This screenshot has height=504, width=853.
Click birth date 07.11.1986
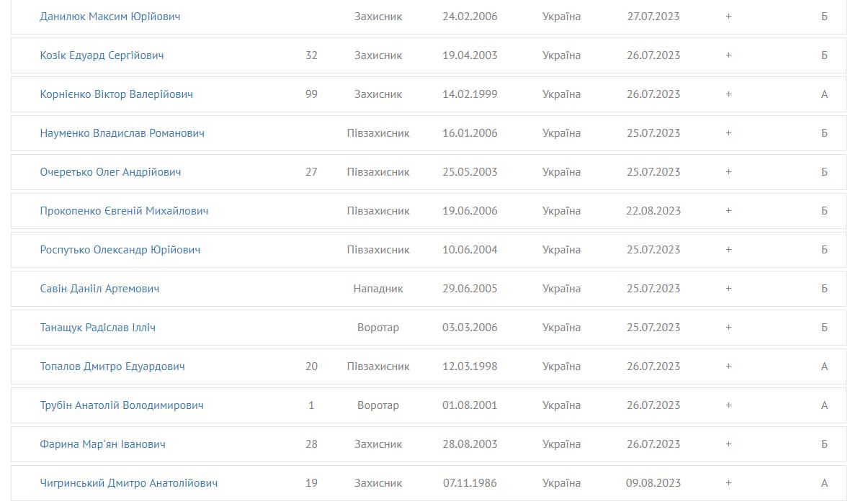click(x=470, y=483)
